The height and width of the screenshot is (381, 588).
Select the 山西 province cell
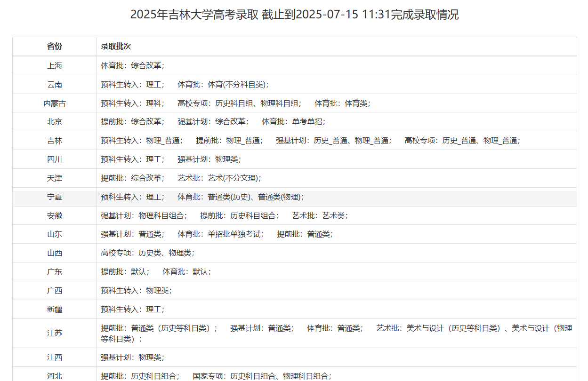click(x=55, y=253)
